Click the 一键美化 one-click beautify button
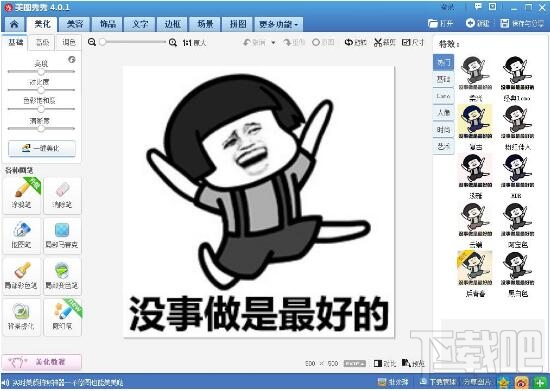The image size is (550, 391). click(x=42, y=148)
